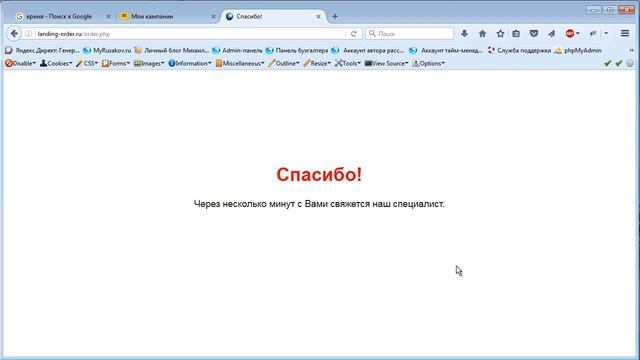
Task: Click into the Поиск search box
Action: (x=409, y=33)
